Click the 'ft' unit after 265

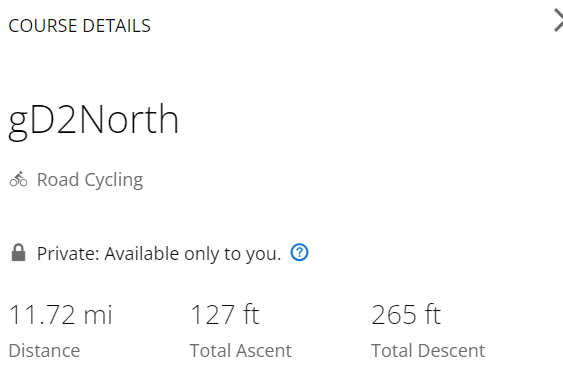433,315
